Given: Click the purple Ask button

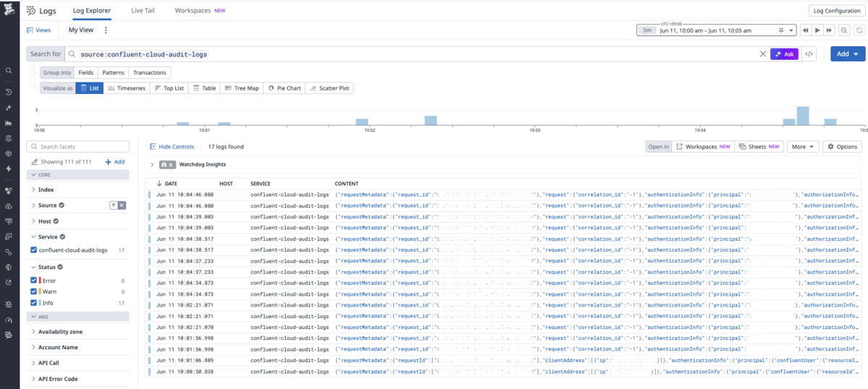Looking at the screenshot, I should coord(784,54).
